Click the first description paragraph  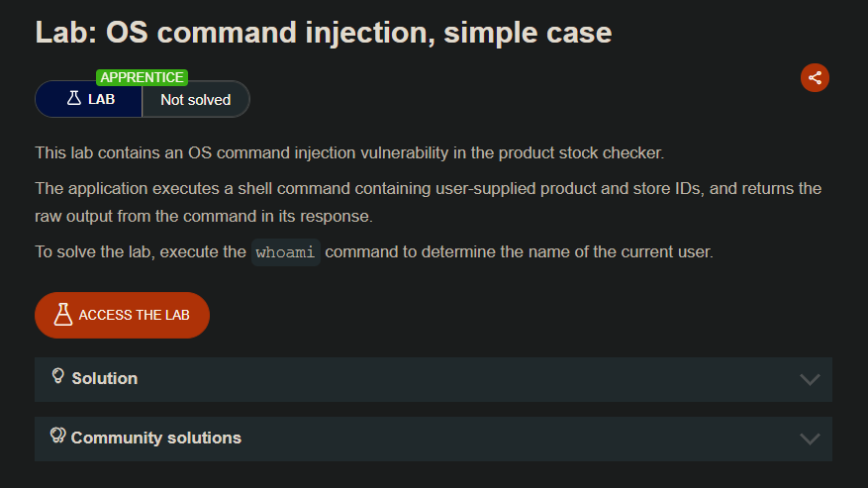click(x=348, y=153)
